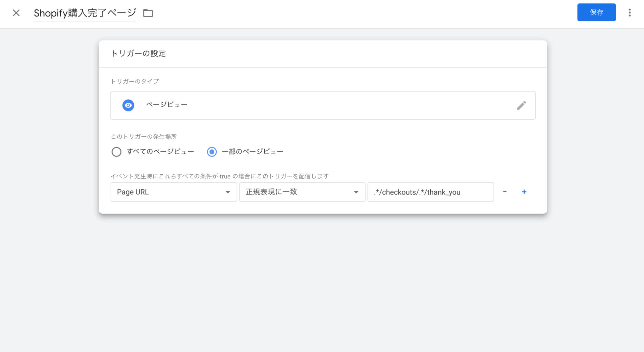The image size is (644, 352).
Task: Open the three-dot more options menu
Action: tap(630, 13)
